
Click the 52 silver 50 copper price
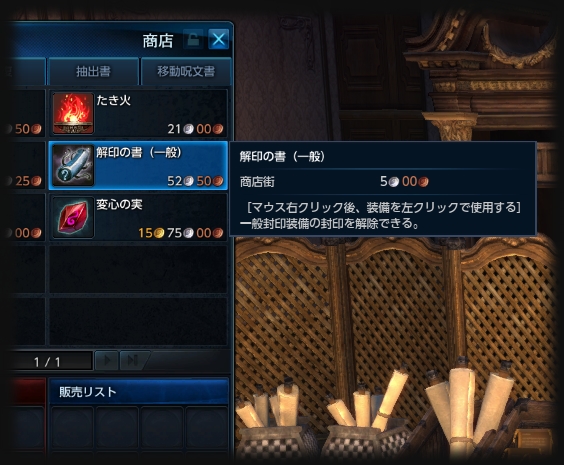pyautogui.click(x=195, y=181)
